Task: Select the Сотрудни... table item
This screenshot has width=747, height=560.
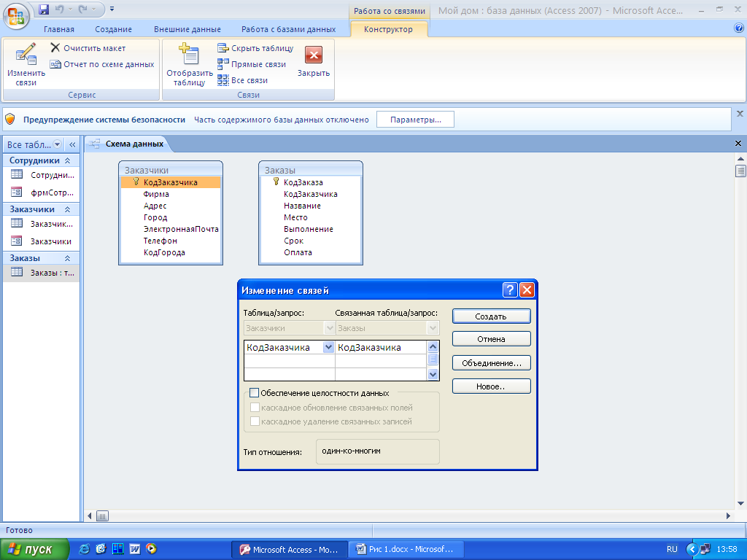Action: click(x=42, y=175)
